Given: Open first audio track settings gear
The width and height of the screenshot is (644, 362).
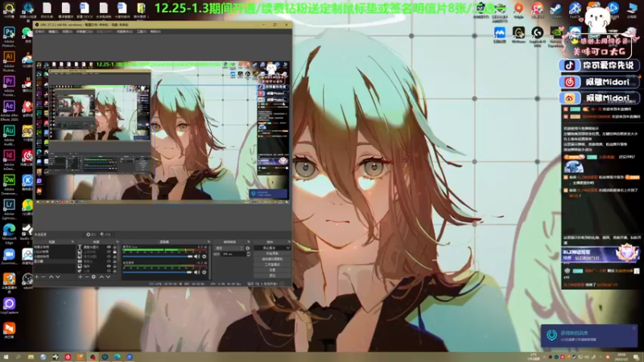Looking at the screenshot, I should (204, 256).
